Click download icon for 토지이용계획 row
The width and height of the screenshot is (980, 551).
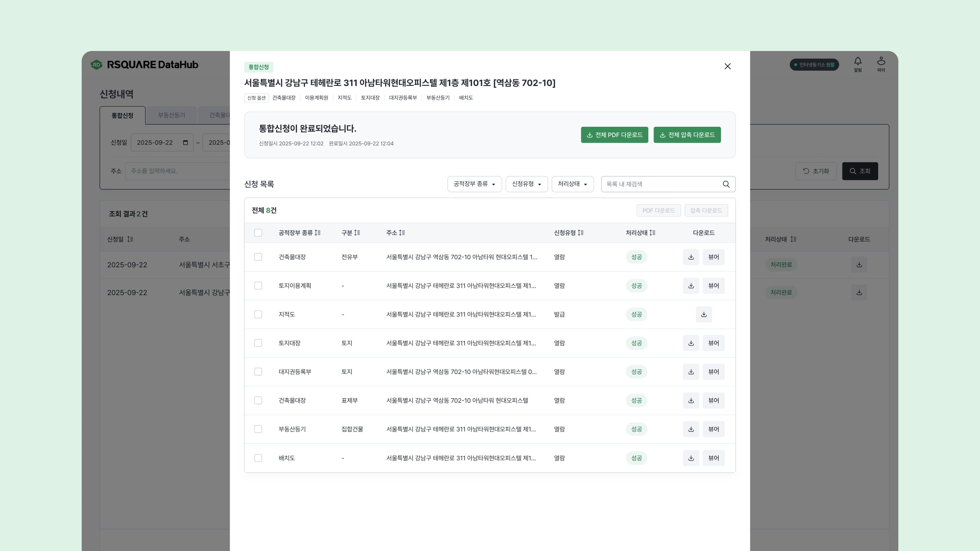click(x=691, y=286)
